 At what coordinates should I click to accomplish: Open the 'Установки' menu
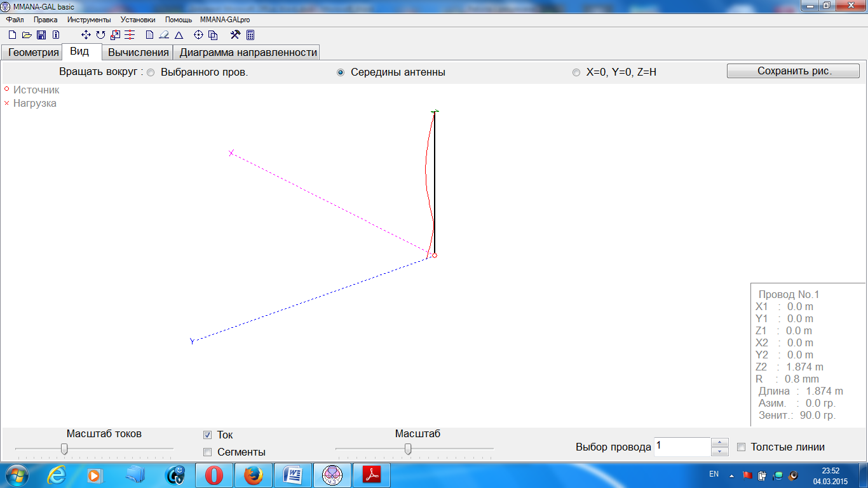(x=138, y=20)
